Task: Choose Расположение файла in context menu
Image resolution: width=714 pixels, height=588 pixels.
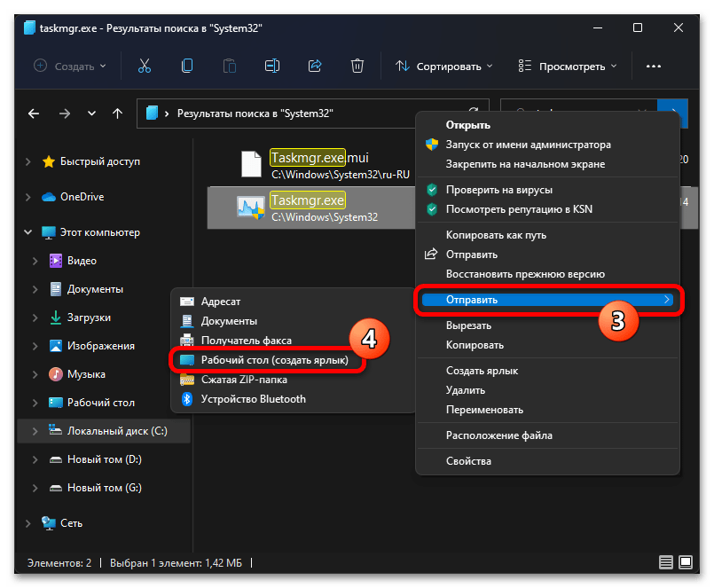Action: tap(548, 435)
